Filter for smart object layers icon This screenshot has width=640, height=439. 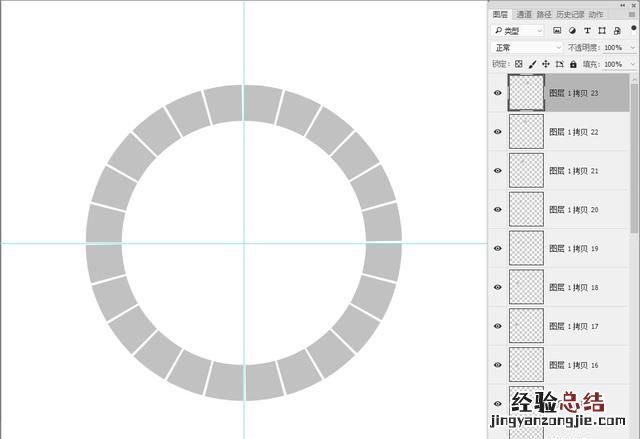pyautogui.click(x=617, y=31)
